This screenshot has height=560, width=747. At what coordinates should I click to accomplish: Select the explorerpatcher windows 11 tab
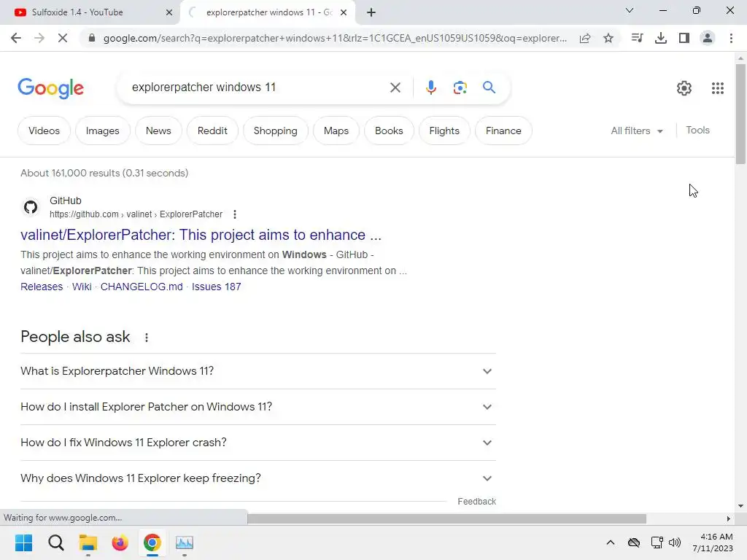coord(267,12)
